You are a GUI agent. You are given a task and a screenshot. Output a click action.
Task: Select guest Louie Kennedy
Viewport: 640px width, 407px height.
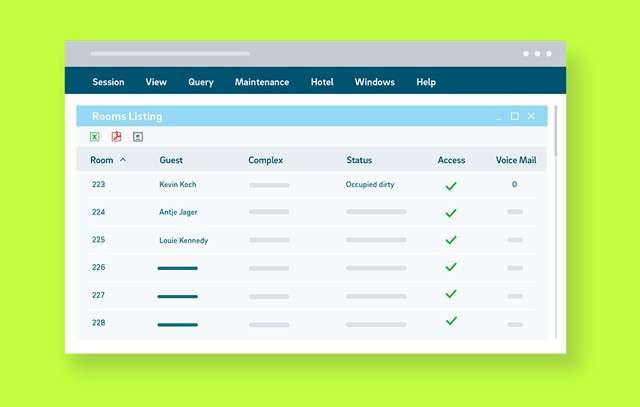coord(182,240)
